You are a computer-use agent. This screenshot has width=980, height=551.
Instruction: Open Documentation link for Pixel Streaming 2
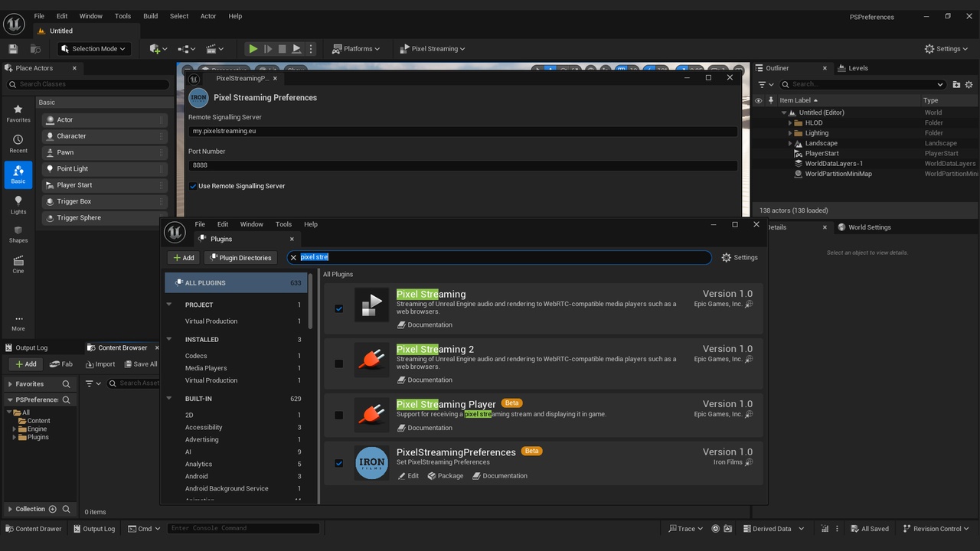(425, 380)
